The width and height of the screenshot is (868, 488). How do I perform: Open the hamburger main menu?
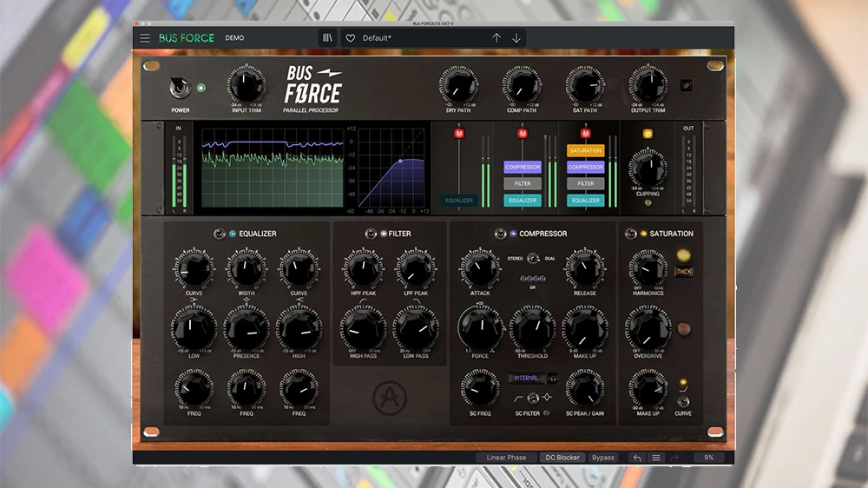145,38
